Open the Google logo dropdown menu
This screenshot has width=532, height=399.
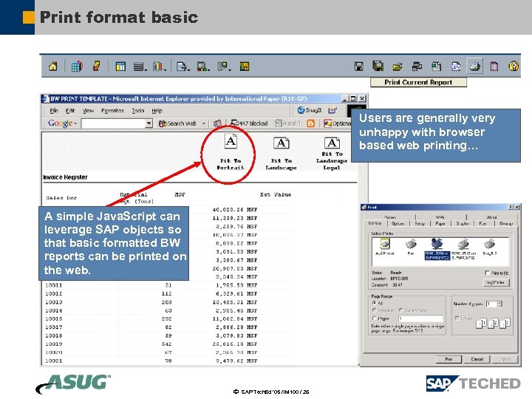[x=62, y=123]
